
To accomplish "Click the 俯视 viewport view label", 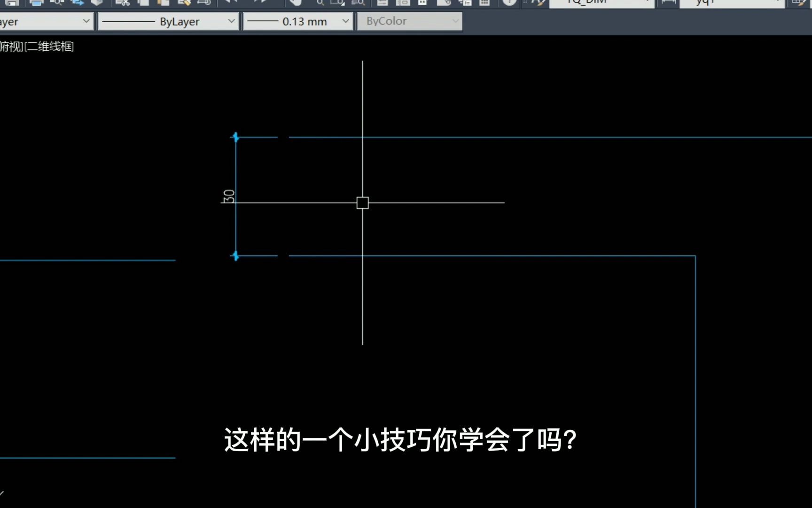I will point(11,47).
